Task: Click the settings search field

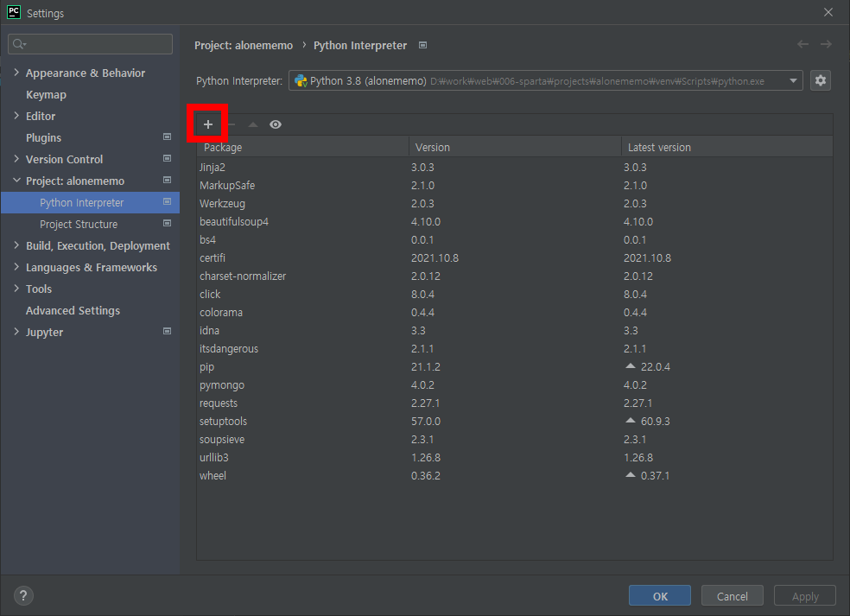Action: coord(90,44)
